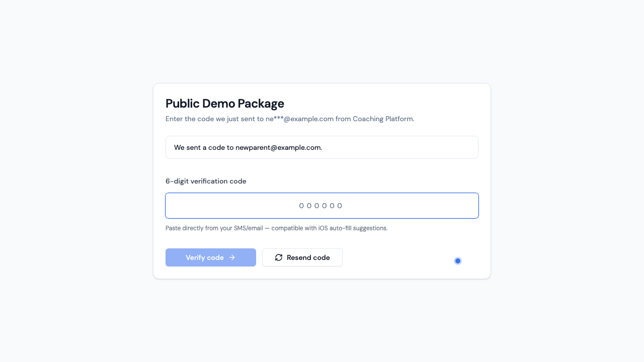Viewport: 644px width, 362px height.
Task: Click the "iOS auto-fill suggestions" text
Action: click(353, 228)
